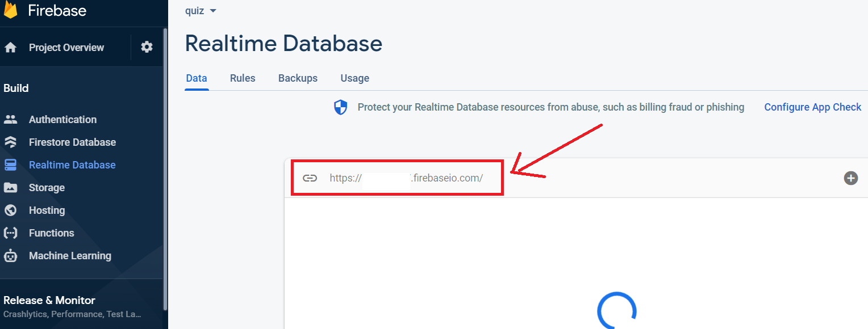This screenshot has height=329, width=868.
Task: Go to Hosting section
Action: tap(47, 210)
